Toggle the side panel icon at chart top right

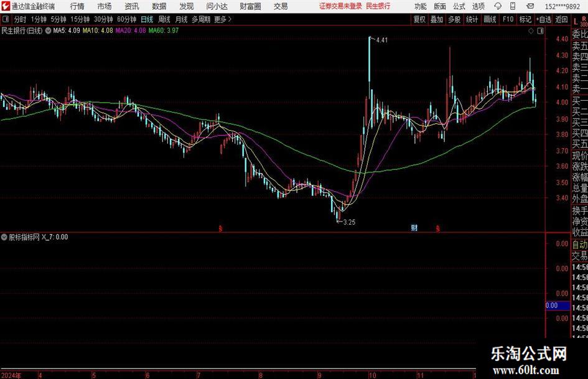pyautogui.click(x=540, y=31)
